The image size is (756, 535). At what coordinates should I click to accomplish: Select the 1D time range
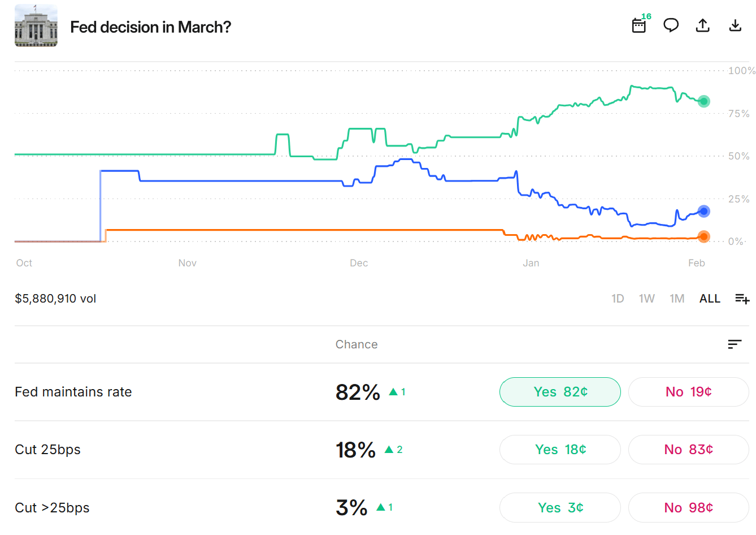618,299
